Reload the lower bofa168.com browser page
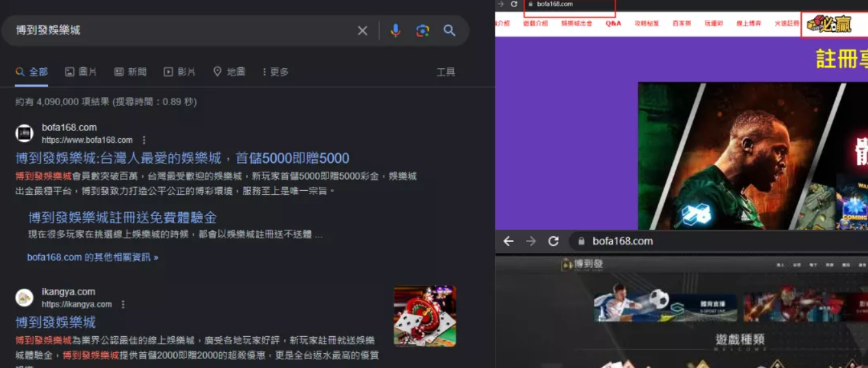The width and height of the screenshot is (868, 368). click(x=553, y=241)
